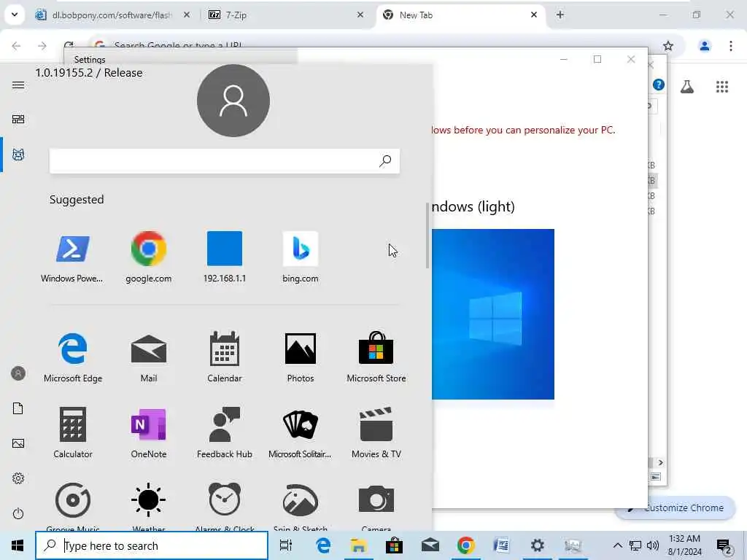Open the Calendar app
This screenshot has height=560, width=747.
tap(225, 357)
